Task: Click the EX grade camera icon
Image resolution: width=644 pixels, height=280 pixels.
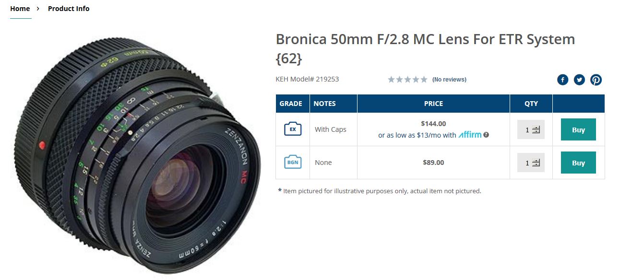Action: click(x=293, y=129)
